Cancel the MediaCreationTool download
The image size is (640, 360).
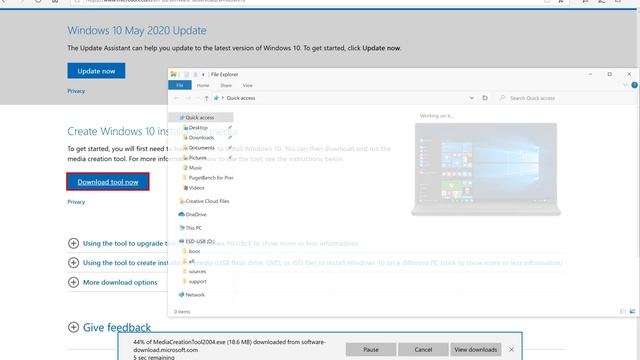(423, 349)
